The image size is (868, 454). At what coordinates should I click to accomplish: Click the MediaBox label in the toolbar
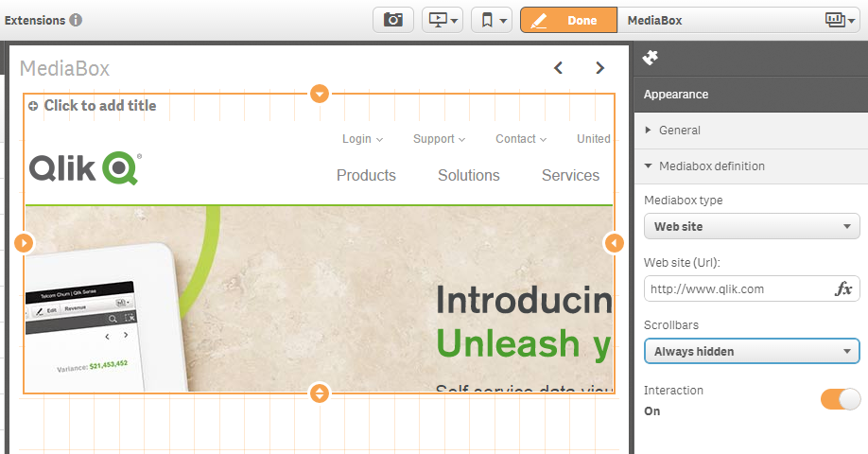pos(655,21)
